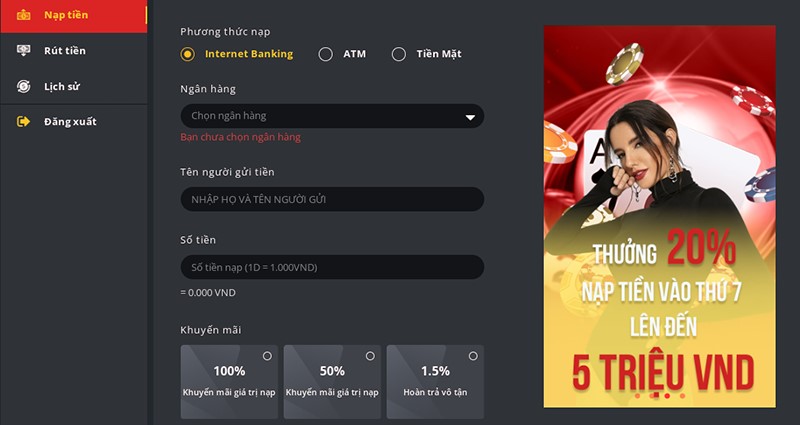
Task: Click the Lịch sử history icon
Action: pyautogui.click(x=23, y=86)
